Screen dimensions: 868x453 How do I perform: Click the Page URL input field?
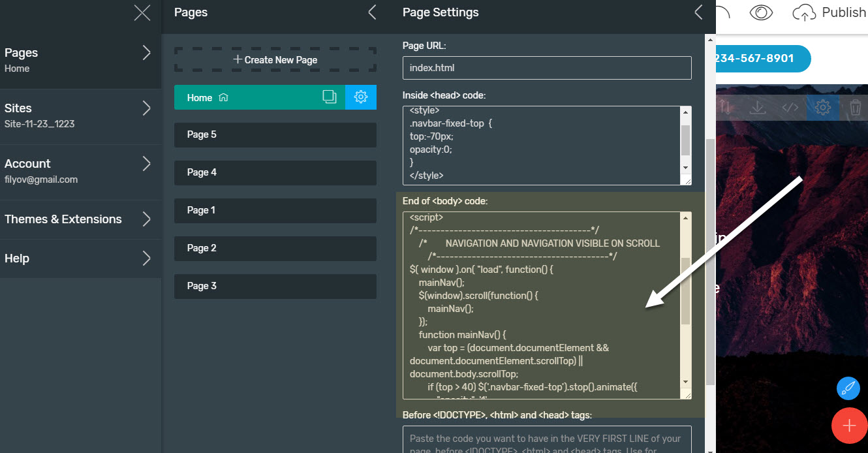pyautogui.click(x=546, y=68)
